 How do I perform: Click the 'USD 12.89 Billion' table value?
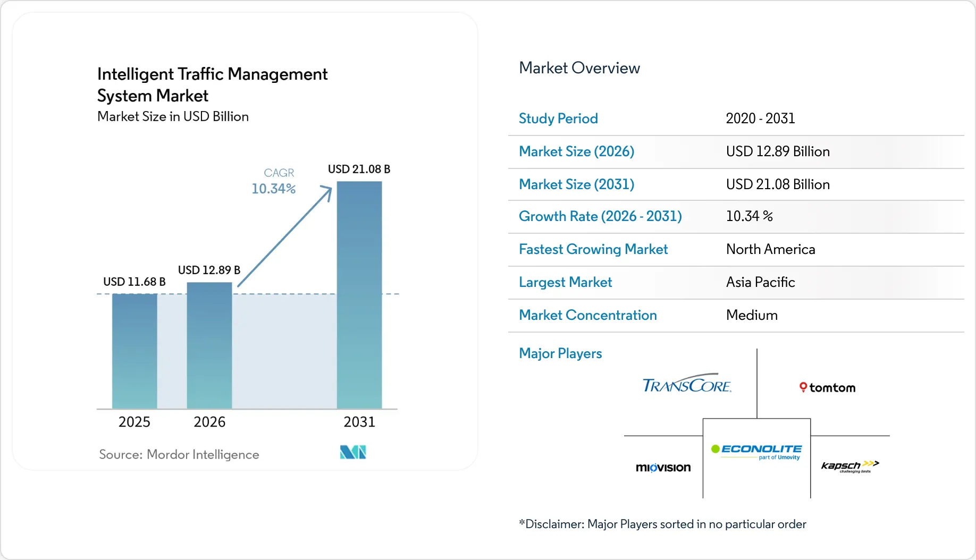pyautogui.click(x=778, y=151)
